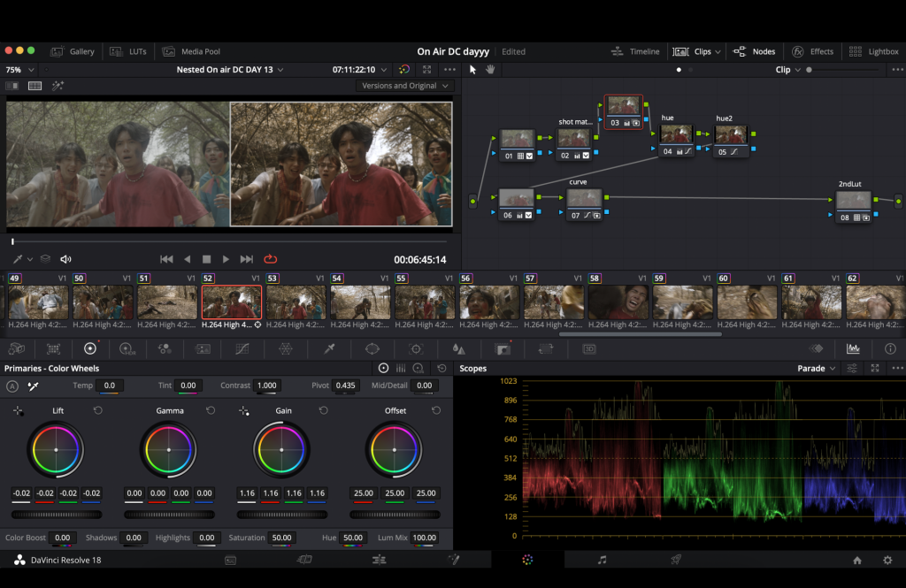Open the 75% viewer zoom dropdown
The width and height of the screenshot is (906, 588).
tap(19, 69)
